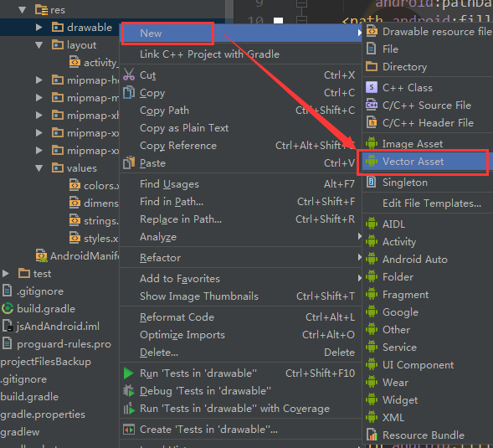This screenshot has width=493, height=448.
Task: Choose Find Usages
Action: [241, 184]
